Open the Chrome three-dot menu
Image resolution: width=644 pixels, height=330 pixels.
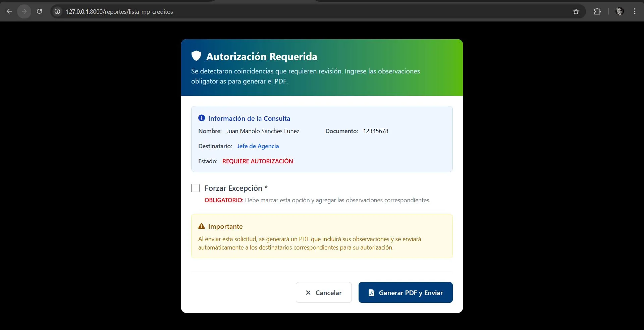pos(635,11)
